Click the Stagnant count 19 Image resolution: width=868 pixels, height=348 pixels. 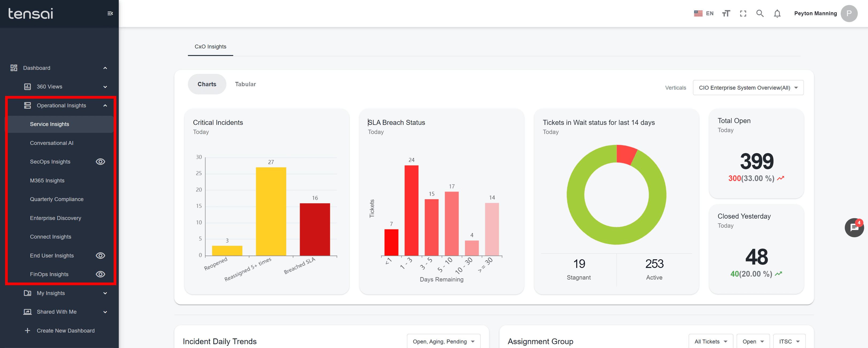click(x=579, y=264)
